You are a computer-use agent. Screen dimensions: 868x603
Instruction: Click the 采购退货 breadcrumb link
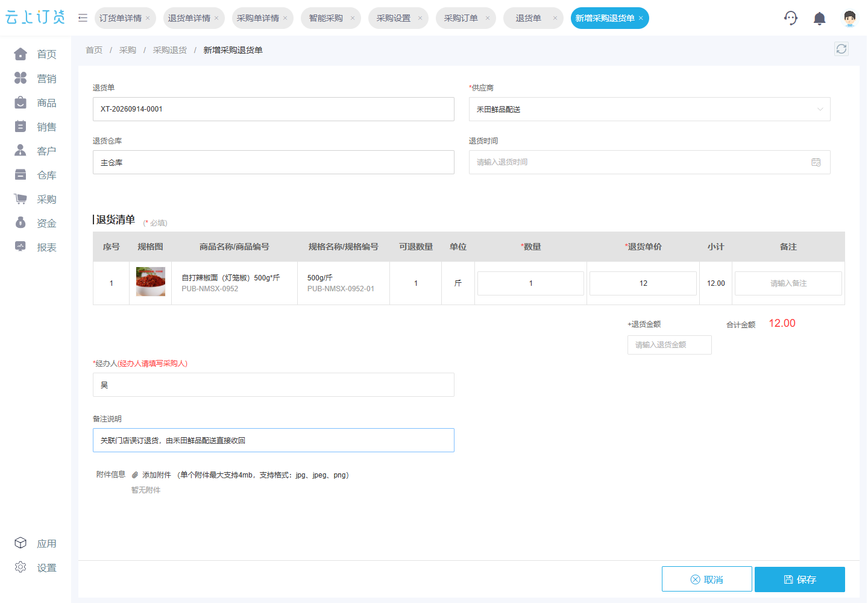click(169, 50)
